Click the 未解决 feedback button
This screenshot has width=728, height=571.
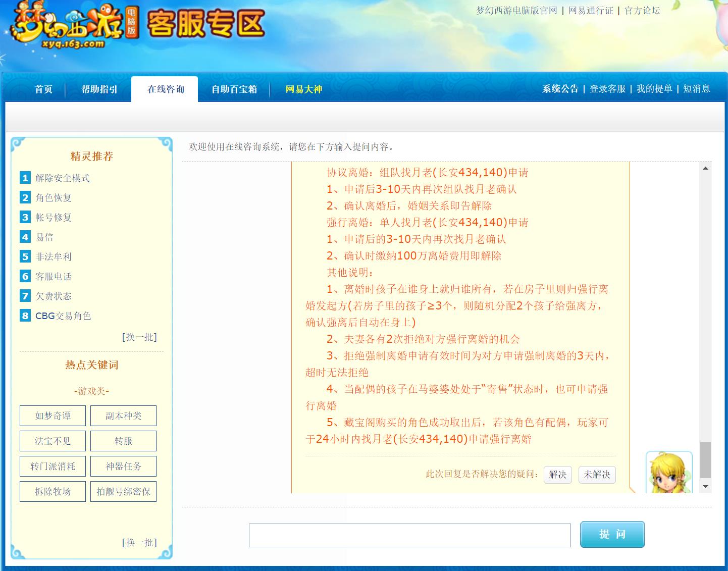click(597, 475)
